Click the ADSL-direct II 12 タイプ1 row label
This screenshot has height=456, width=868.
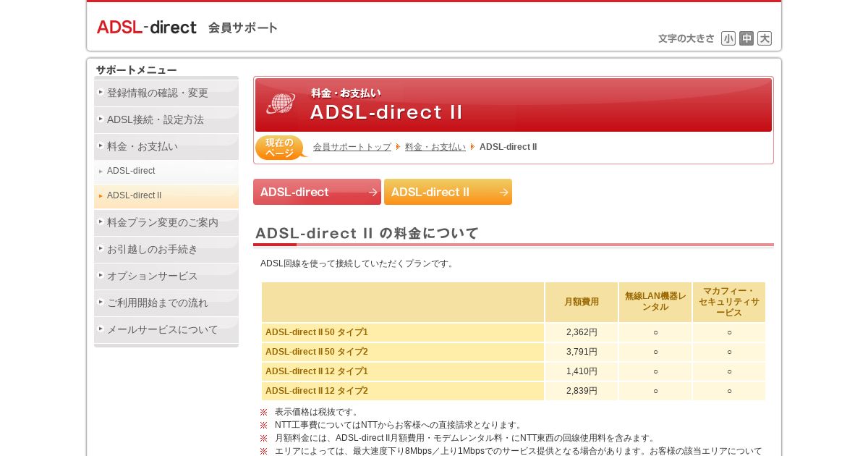point(403,371)
